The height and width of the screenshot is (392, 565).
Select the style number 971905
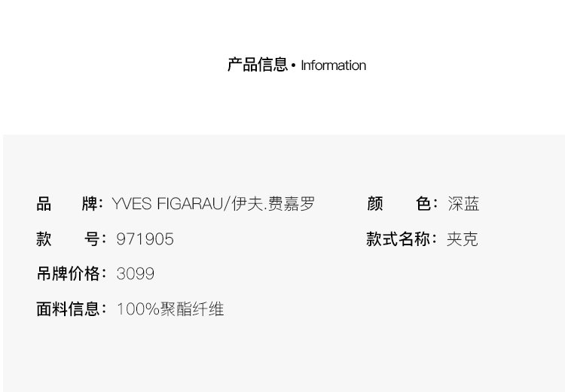tap(145, 239)
